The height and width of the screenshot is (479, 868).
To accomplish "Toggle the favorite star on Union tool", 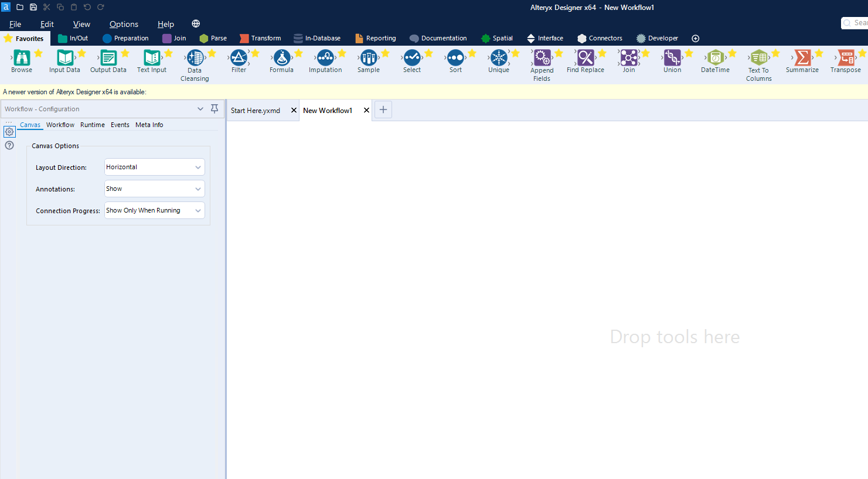I will pyautogui.click(x=687, y=52).
